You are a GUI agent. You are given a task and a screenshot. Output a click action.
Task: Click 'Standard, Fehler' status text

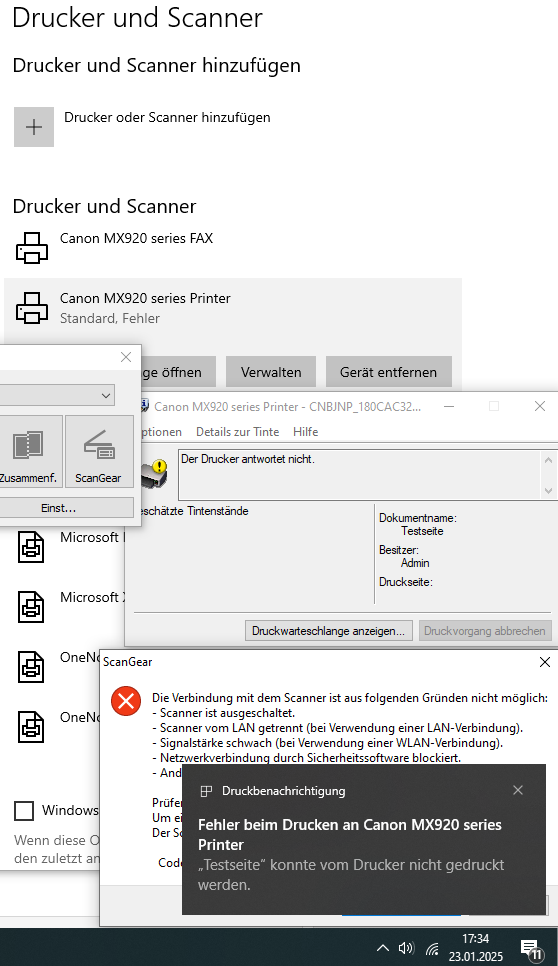[110, 319]
